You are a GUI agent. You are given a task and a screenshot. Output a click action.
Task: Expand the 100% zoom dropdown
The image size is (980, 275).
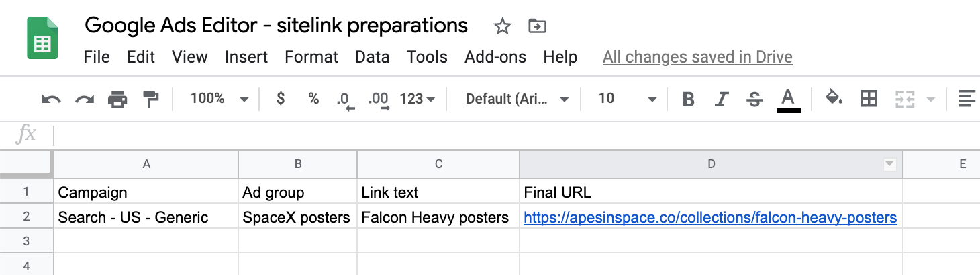click(219, 99)
